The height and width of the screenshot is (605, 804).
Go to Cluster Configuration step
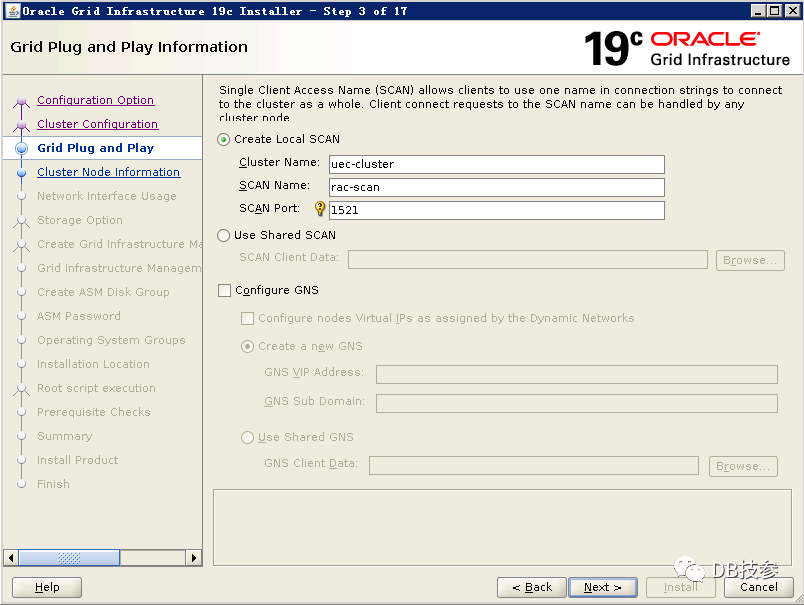[97, 124]
